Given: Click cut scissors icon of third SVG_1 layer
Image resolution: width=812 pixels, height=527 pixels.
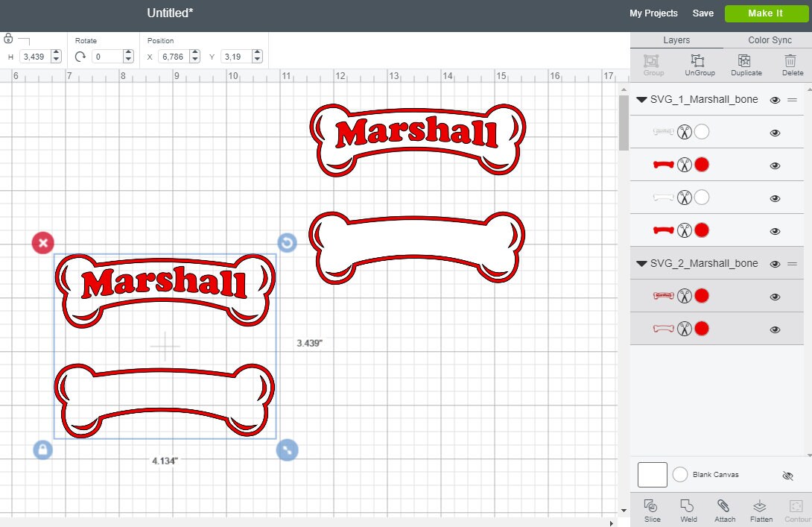Looking at the screenshot, I should [685, 198].
